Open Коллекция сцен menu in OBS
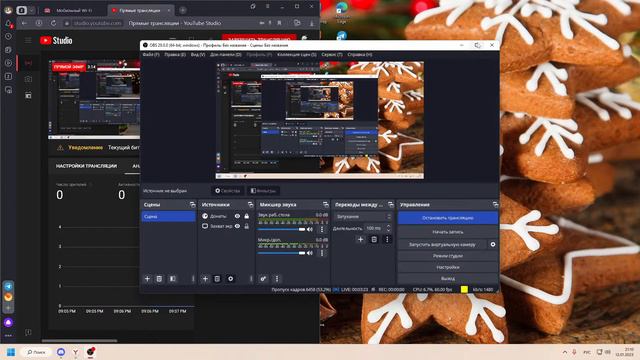Image resolution: width=640 pixels, height=360 pixels. (x=297, y=54)
